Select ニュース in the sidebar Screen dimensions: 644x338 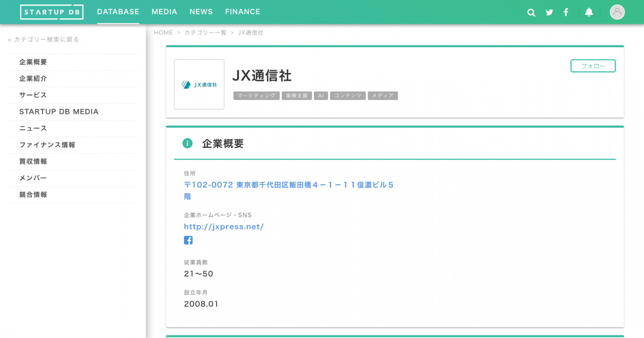coord(32,128)
